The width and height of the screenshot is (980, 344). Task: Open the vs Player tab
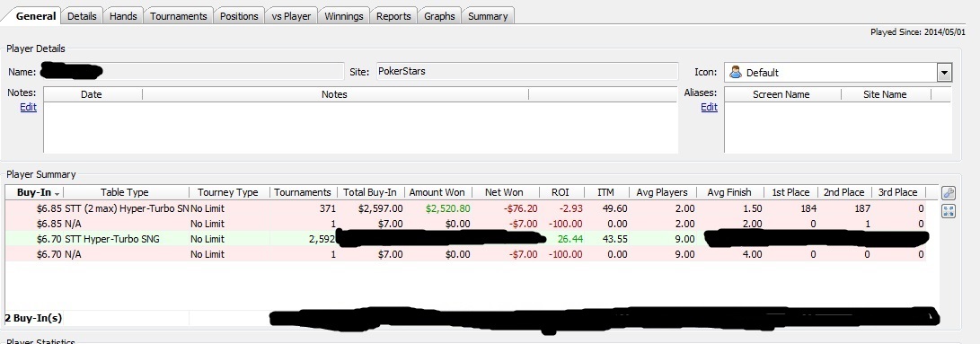291,16
